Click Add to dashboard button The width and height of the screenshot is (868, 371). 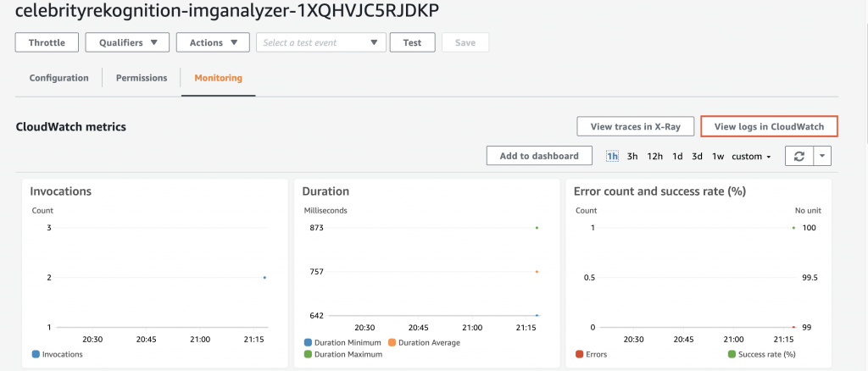point(539,156)
